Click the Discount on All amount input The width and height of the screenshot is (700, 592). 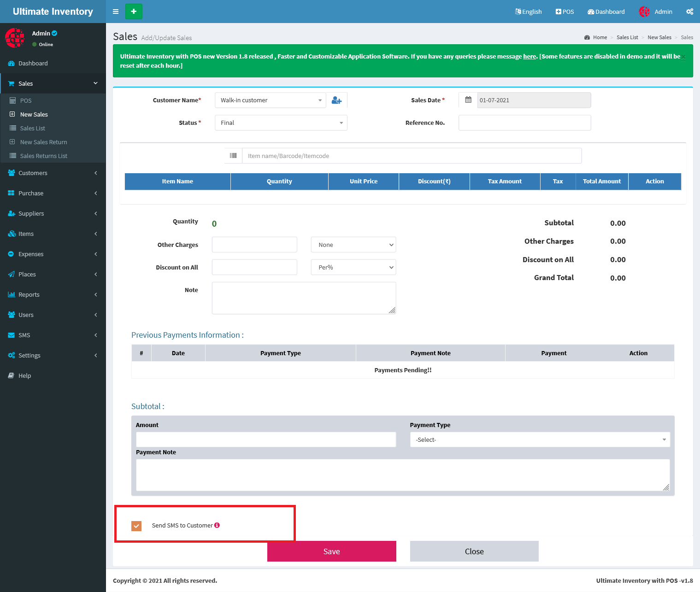254,267
